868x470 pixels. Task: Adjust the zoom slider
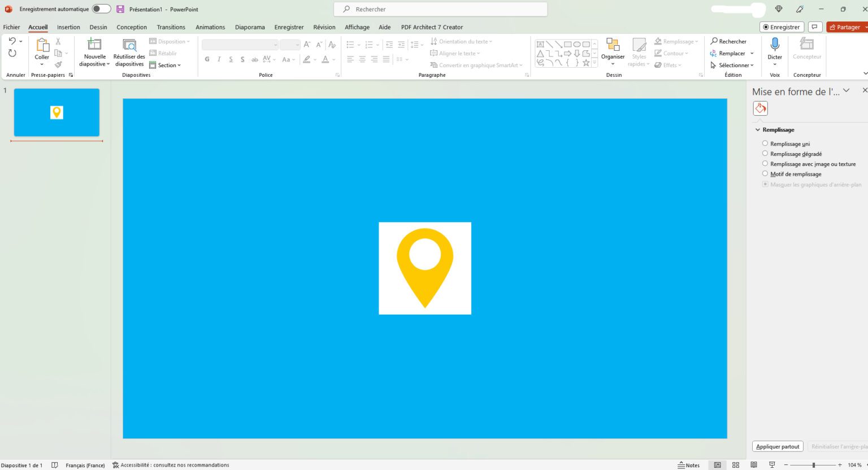(x=814, y=464)
